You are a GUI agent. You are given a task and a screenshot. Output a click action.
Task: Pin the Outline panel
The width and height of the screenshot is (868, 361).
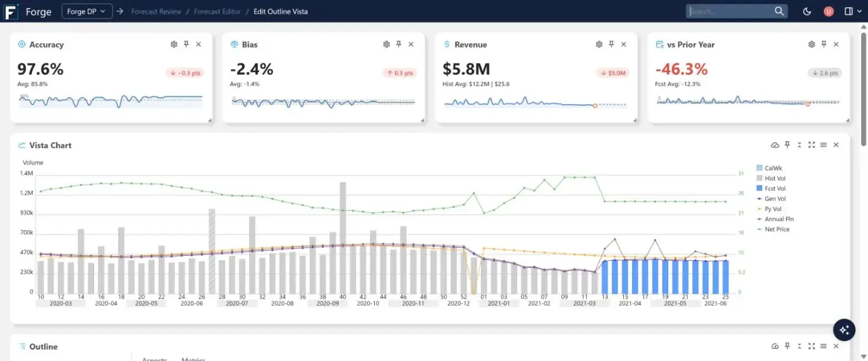787,346
